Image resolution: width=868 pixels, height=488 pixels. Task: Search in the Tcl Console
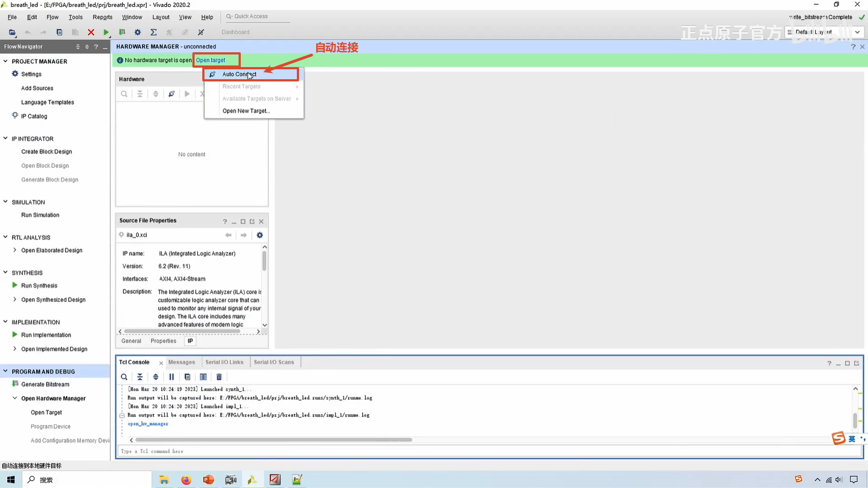pyautogui.click(x=124, y=377)
